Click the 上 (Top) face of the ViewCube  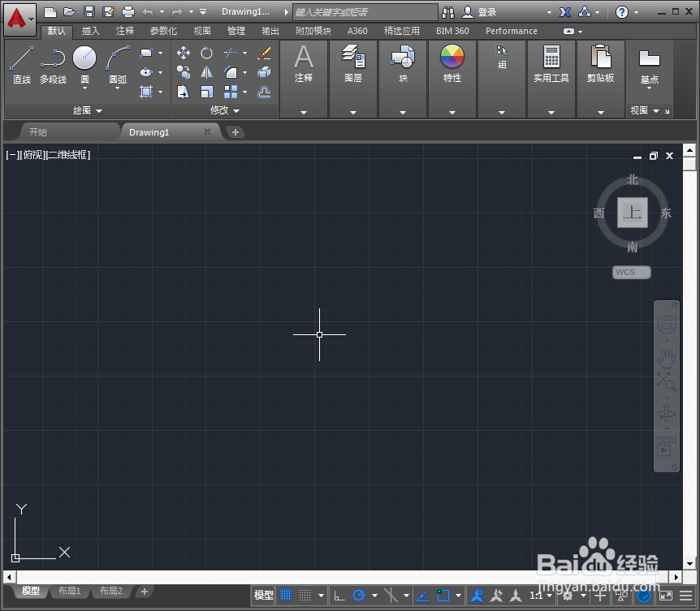(x=632, y=213)
